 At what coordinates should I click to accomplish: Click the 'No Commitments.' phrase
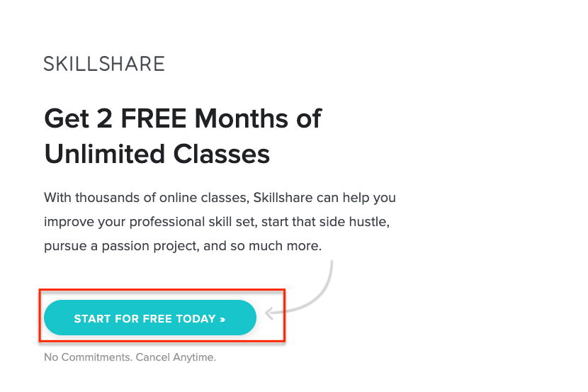pos(88,357)
